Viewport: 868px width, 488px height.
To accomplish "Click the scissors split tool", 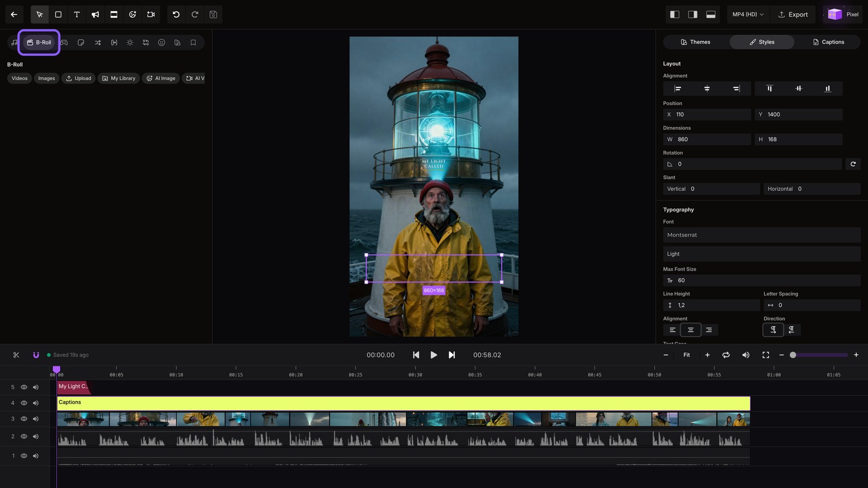I will coord(16,355).
